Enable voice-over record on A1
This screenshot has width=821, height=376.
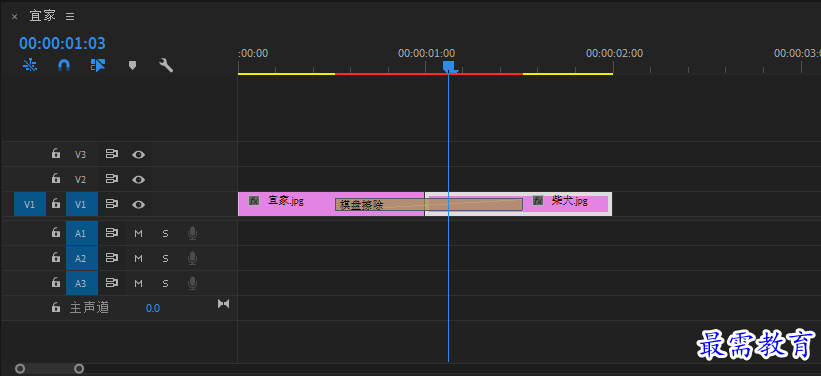(x=192, y=233)
